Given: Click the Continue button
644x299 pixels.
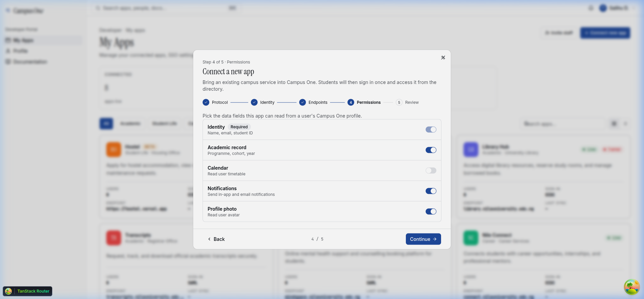Looking at the screenshot, I should click(x=423, y=239).
